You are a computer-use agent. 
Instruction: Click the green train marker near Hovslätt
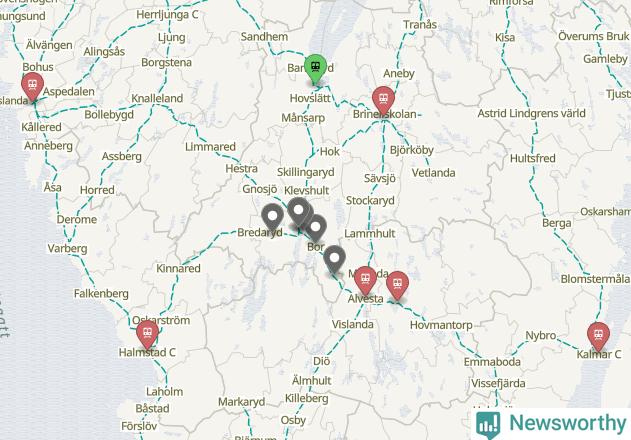[x=315, y=68]
